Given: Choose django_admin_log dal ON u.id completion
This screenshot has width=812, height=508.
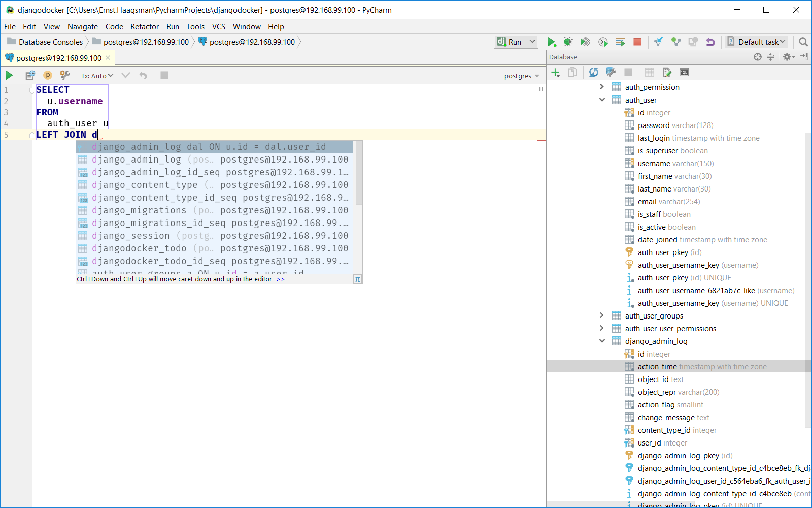Looking at the screenshot, I should [215, 147].
